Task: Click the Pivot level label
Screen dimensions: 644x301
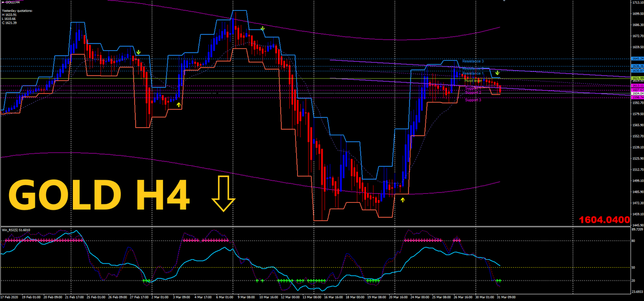Action: tap(473, 80)
